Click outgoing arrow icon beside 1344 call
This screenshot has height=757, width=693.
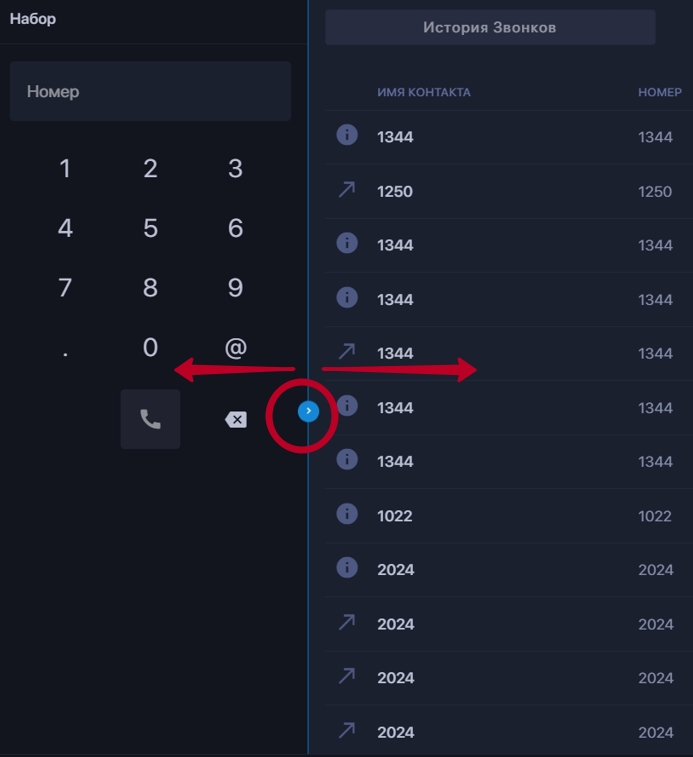tap(347, 351)
